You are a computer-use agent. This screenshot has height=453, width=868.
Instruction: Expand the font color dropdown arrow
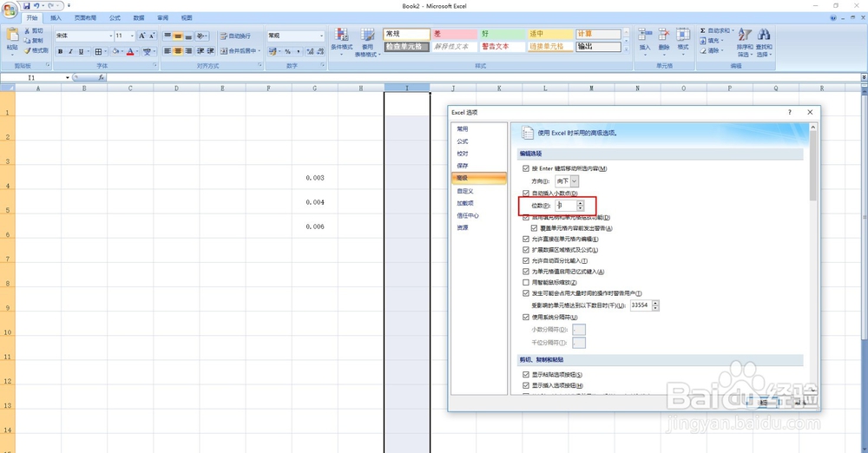click(x=137, y=51)
